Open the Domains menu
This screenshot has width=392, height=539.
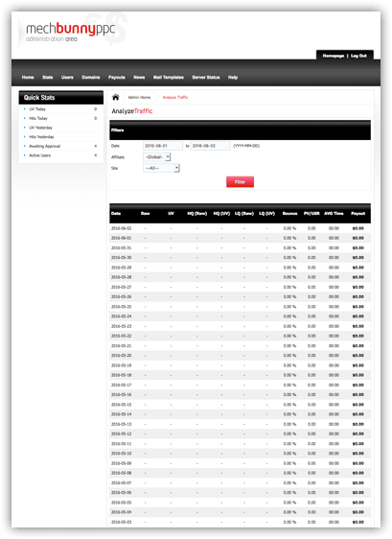[x=91, y=78]
